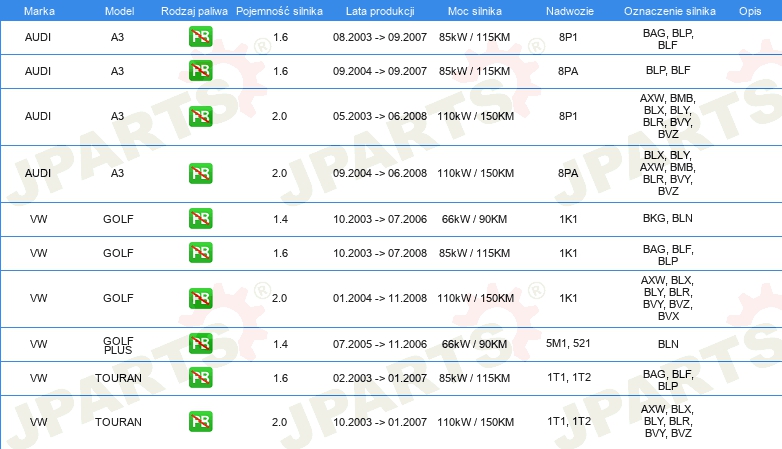Select the date range 09.2004 -> 06.2008
782x449 pixels.
pyautogui.click(x=380, y=173)
